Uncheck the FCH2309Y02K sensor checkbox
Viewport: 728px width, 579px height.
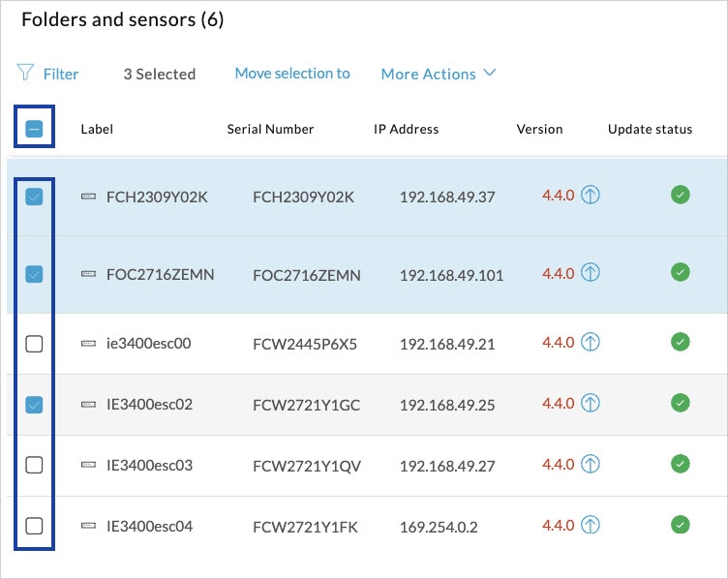(x=34, y=197)
